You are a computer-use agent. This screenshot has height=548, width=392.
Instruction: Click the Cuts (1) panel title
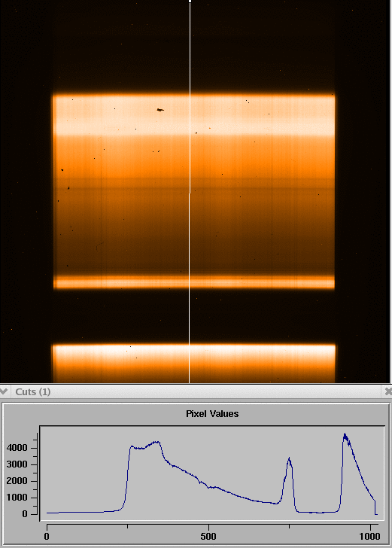coord(33,391)
